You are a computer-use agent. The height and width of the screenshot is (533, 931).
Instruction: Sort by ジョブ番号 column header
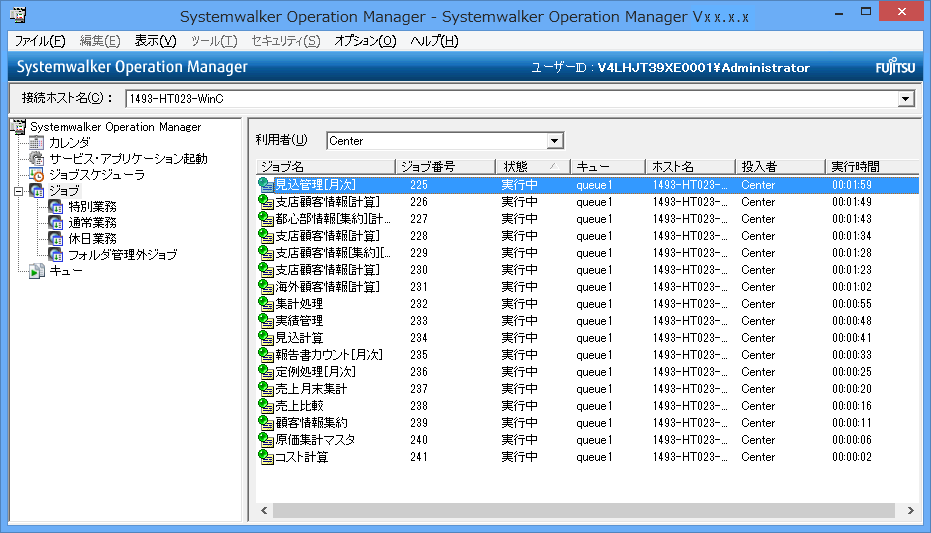pos(445,167)
